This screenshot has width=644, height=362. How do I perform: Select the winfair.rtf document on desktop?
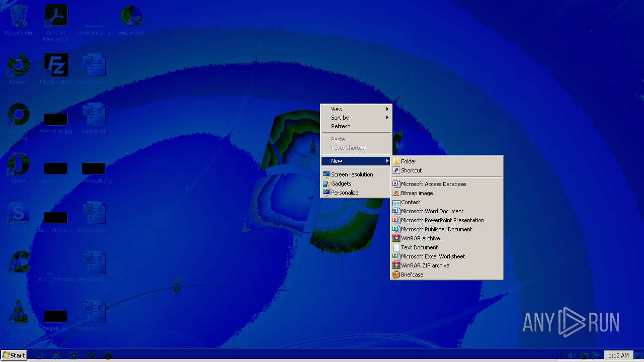click(x=94, y=119)
